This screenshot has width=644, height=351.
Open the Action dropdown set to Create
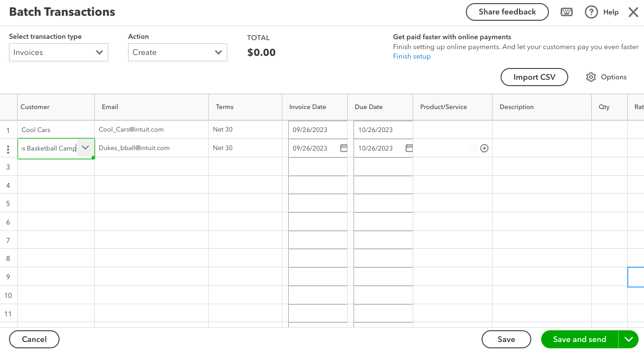point(177,52)
